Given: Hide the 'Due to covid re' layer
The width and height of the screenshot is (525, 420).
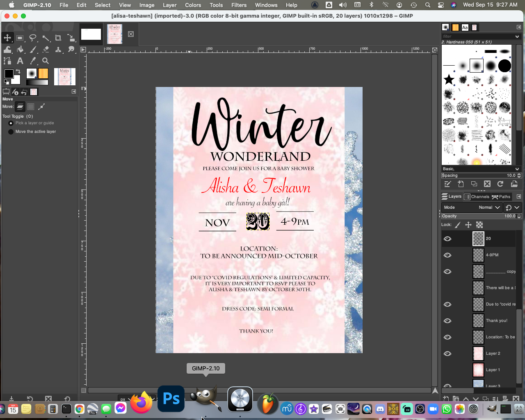Looking at the screenshot, I should click(x=447, y=304).
